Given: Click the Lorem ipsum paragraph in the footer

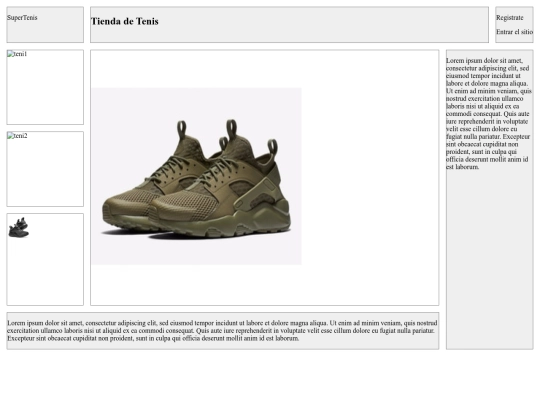Looking at the screenshot, I should click(x=222, y=331).
